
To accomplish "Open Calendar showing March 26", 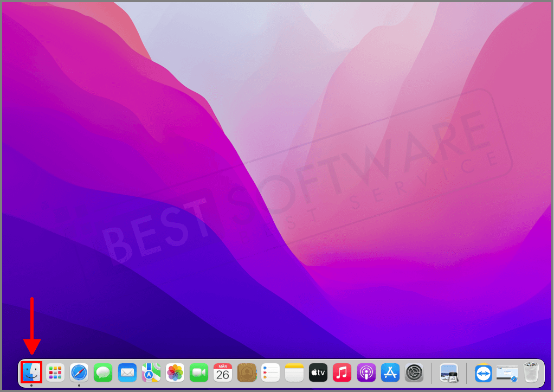I will click(x=222, y=372).
